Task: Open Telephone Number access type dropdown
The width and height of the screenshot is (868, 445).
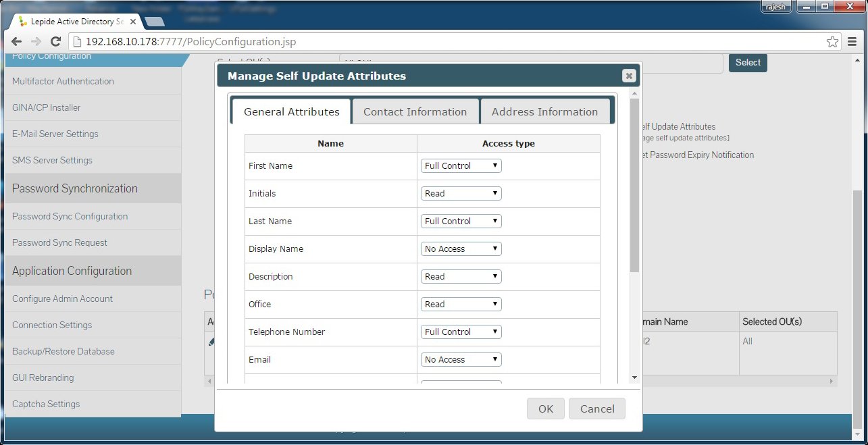Action: click(x=461, y=332)
